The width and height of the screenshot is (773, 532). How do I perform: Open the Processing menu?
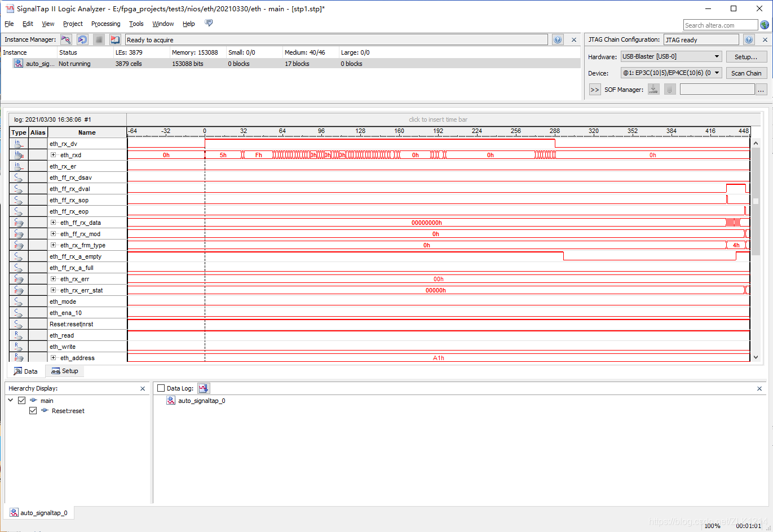pos(106,24)
